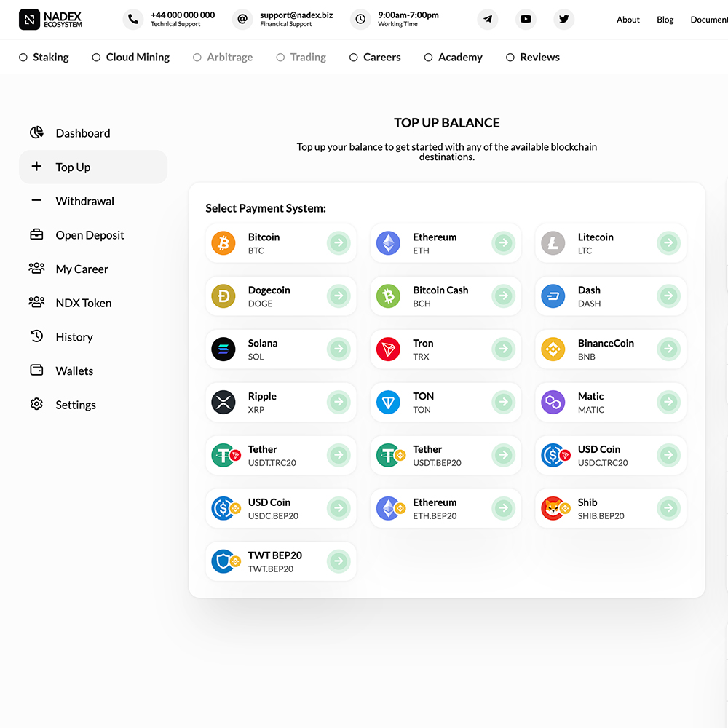728x728 pixels.
Task: Click the Ethereum ETH coin icon
Action: click(x=388, y=243)
